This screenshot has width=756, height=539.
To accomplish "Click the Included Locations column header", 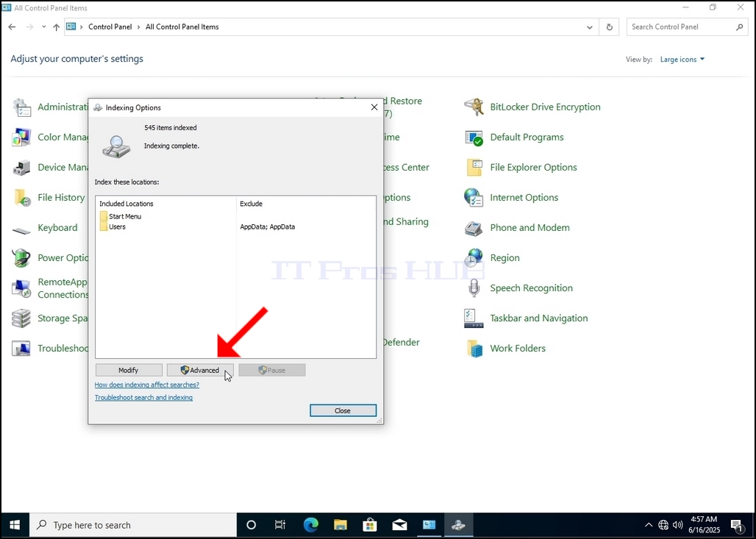I will pos(126,204).
